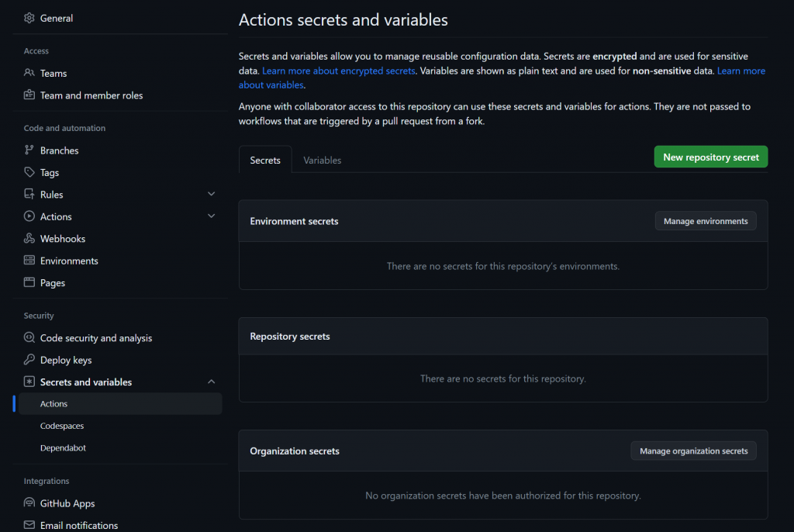Screen dimensions: 794x532
Task: Open Manage organization secrets
Action: [693, 451]
